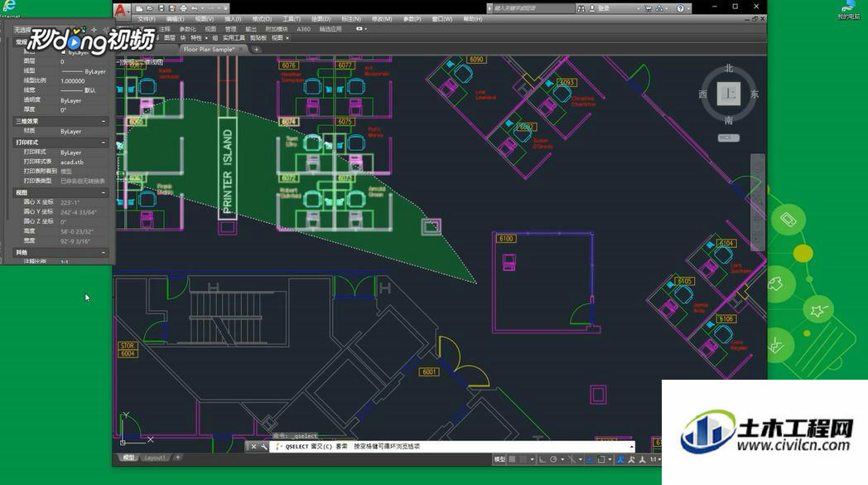The image size is (868, 485).
Task: Click the Plot printer icon in quick access toolbar
Action: coord(183,8)
